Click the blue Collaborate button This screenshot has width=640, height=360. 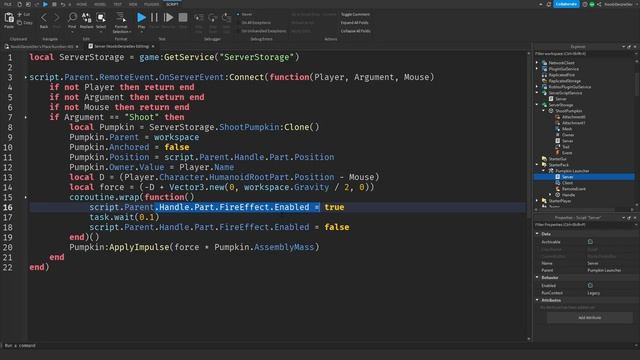(566, 4)
